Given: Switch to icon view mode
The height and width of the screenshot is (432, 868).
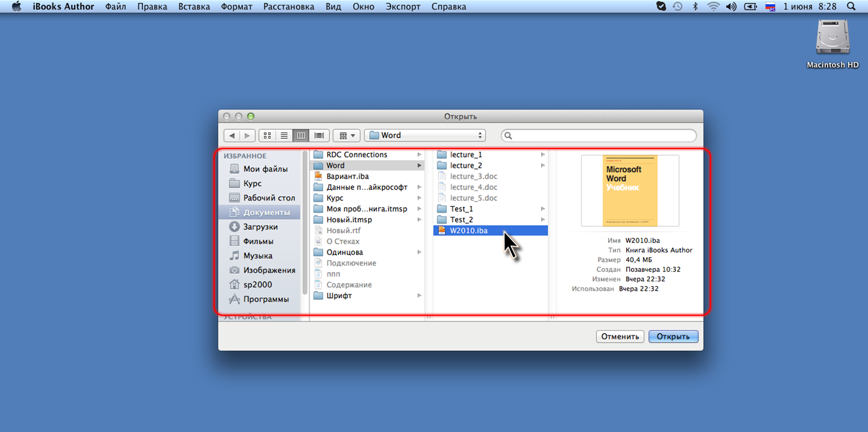Looking at the screenshot, I should (267, 136).
